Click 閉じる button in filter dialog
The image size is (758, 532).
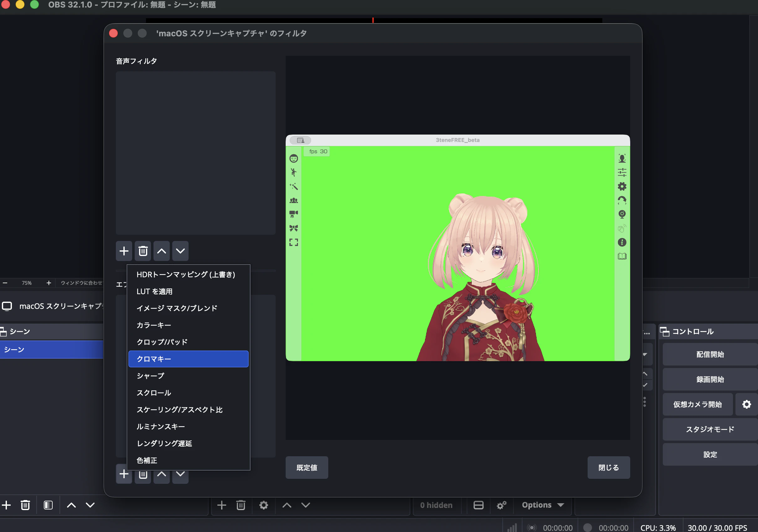[609, 468]
